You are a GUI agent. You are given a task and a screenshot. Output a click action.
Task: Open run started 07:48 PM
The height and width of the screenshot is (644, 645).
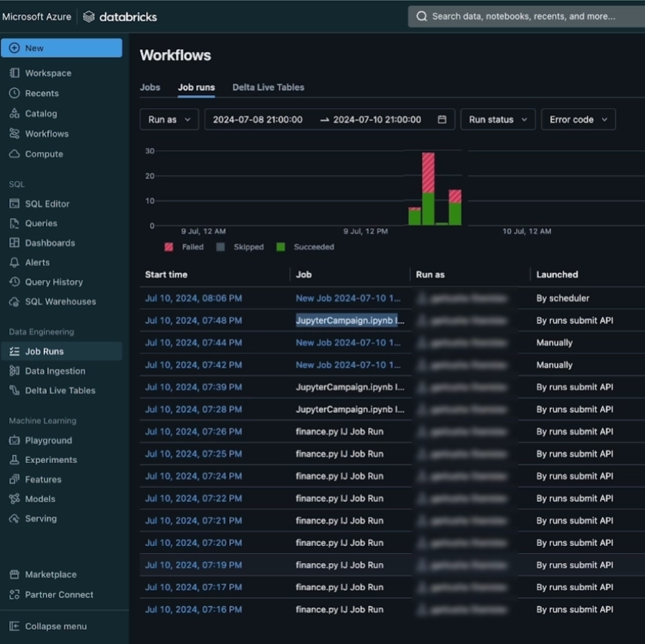click(x=193, y=321)
